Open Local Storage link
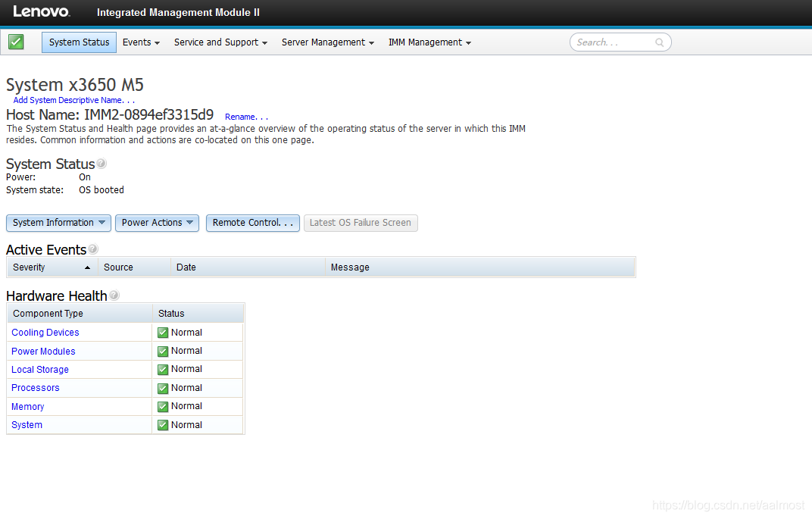This screenshot has height=519, width=812. pyautogui.click(x=40, y=369)
